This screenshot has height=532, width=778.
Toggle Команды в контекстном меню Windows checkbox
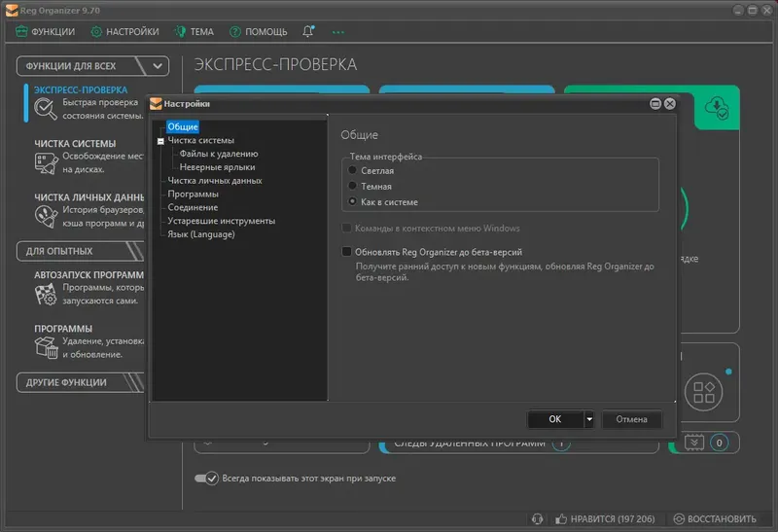coord(347,229)
